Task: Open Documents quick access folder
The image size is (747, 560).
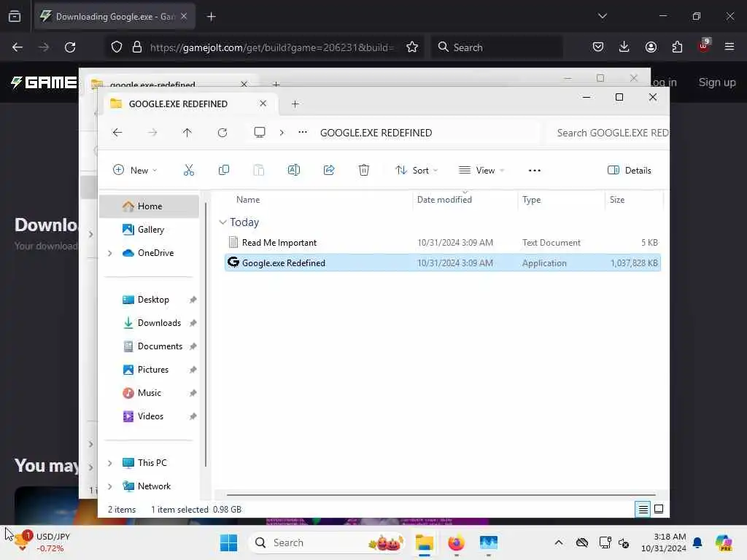Action: click(160, 346)
